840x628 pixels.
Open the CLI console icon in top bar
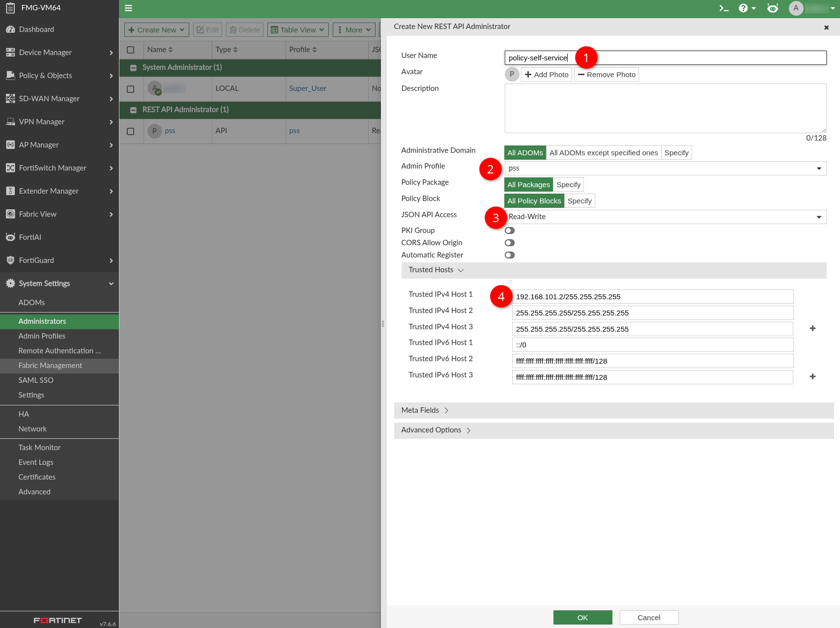724,8
